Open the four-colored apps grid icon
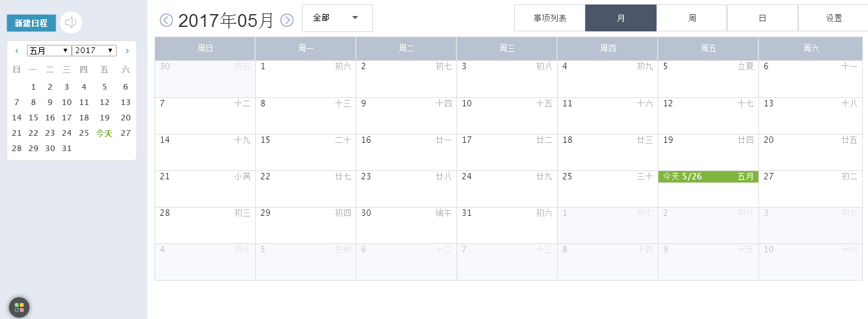 pyautogui.click(x=19, y=307)
